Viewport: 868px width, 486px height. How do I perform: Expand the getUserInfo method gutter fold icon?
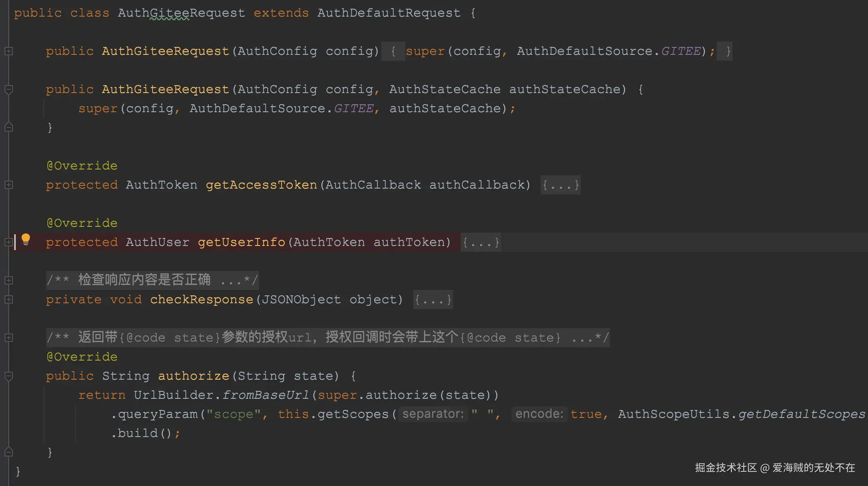[x=8, y=242]
